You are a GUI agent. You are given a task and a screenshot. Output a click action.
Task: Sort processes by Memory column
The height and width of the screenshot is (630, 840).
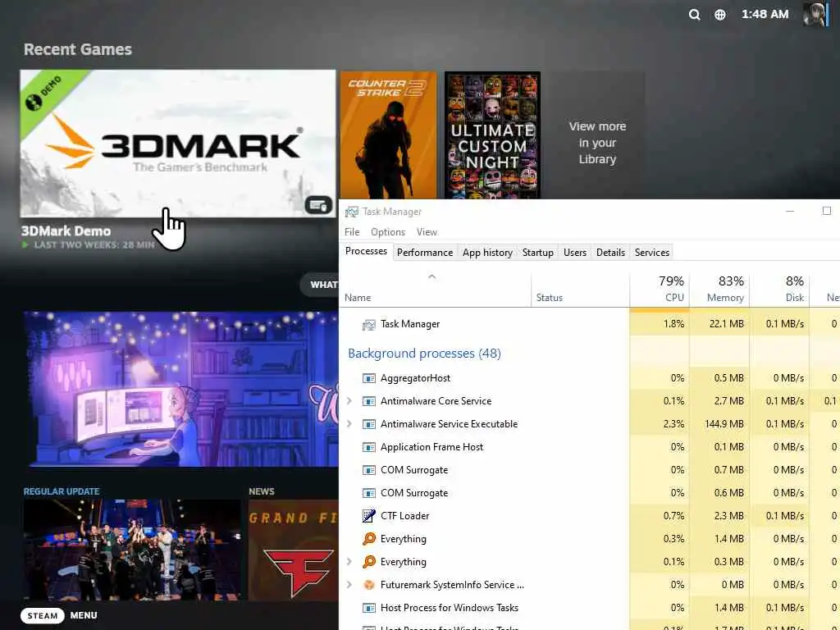pos(719,290)
